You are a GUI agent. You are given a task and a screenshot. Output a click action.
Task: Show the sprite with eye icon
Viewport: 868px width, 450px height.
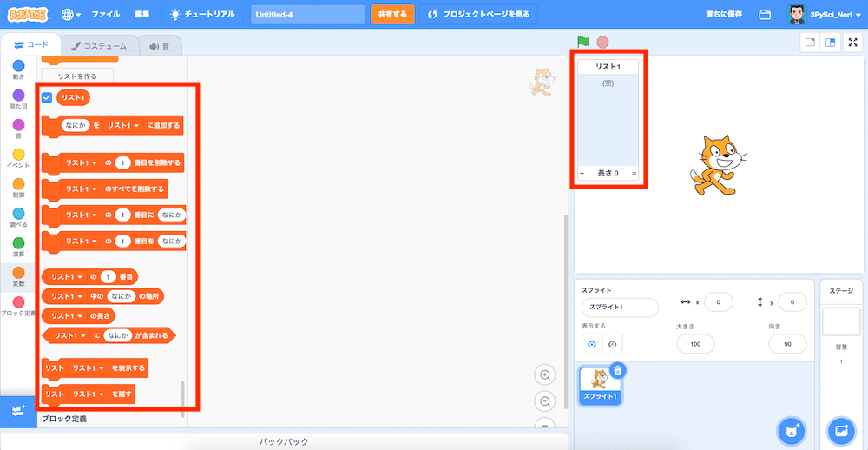(592, 344)
